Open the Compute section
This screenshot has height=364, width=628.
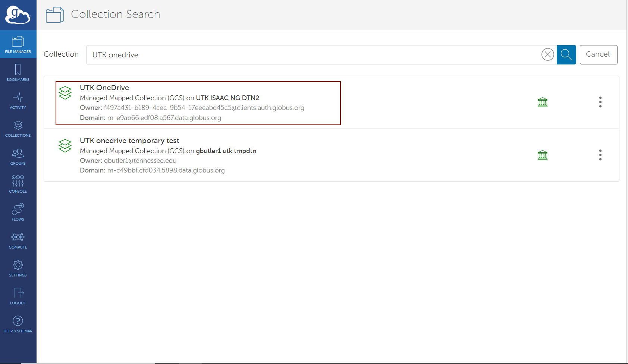coord(18,240)
